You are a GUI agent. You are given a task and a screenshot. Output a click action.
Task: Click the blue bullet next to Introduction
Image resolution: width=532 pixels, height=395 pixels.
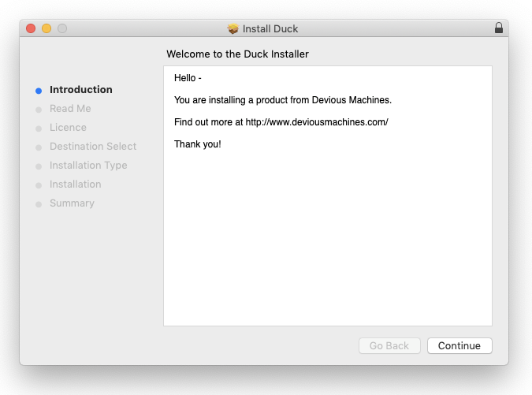39,91
